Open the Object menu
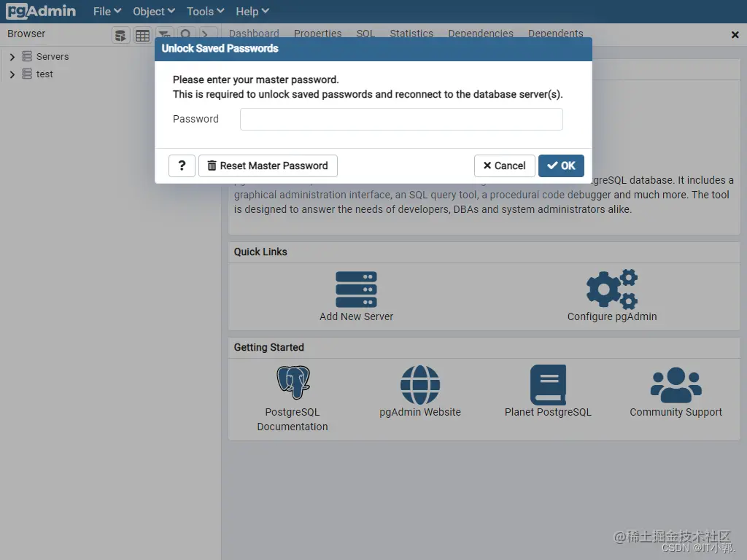 click(x=154, y=12)
